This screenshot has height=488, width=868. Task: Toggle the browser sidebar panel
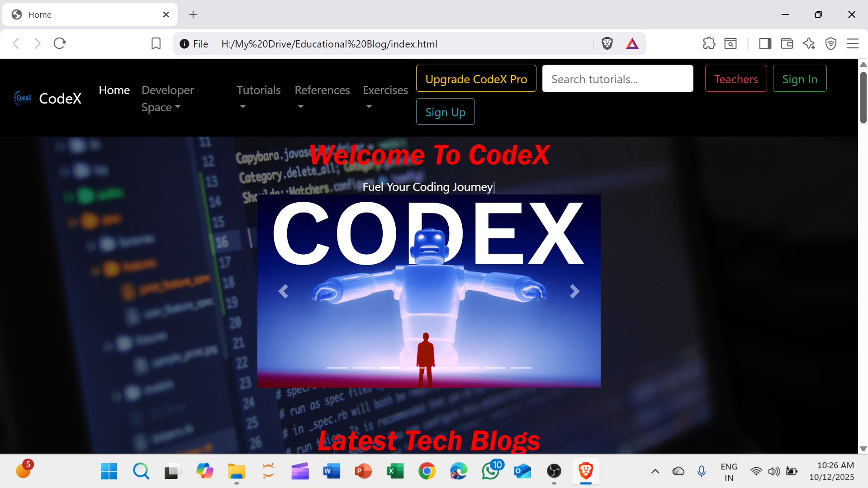[765, 43]
